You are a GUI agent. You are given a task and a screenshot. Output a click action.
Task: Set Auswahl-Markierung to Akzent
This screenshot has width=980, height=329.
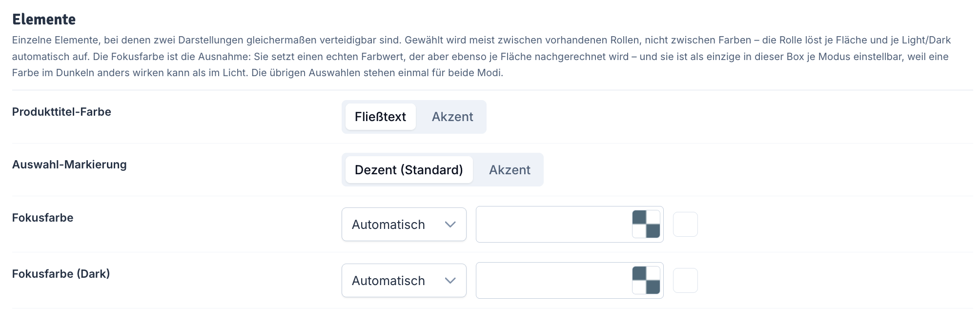pos(510,170)
